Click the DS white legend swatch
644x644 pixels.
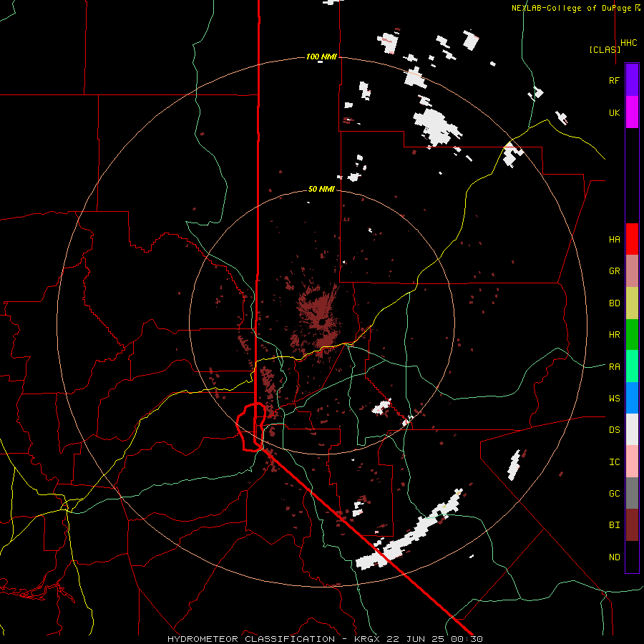click(x=632, y=429)
